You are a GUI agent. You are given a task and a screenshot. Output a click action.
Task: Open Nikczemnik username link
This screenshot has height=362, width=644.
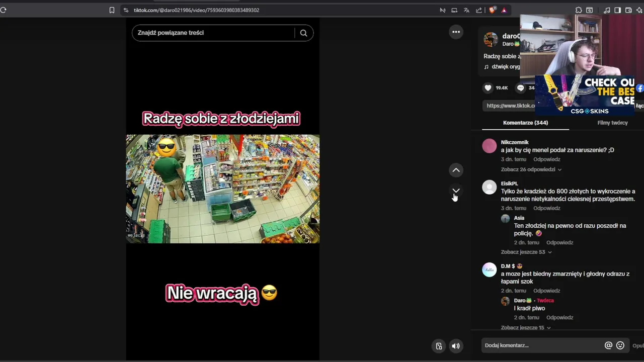[514, 142]
